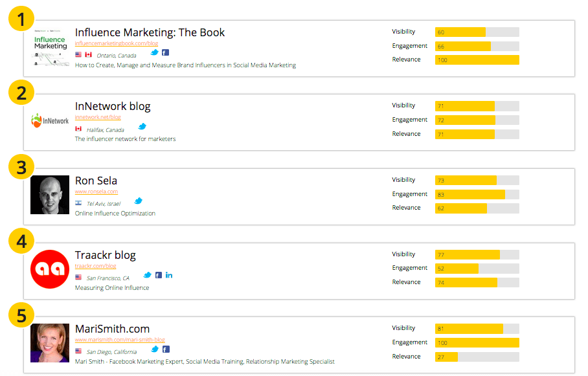Visit www.marismith.com/mari-smith-blog link
This screenshot has height=376, width=588.
pyautogui.click(x=120, y=340)
